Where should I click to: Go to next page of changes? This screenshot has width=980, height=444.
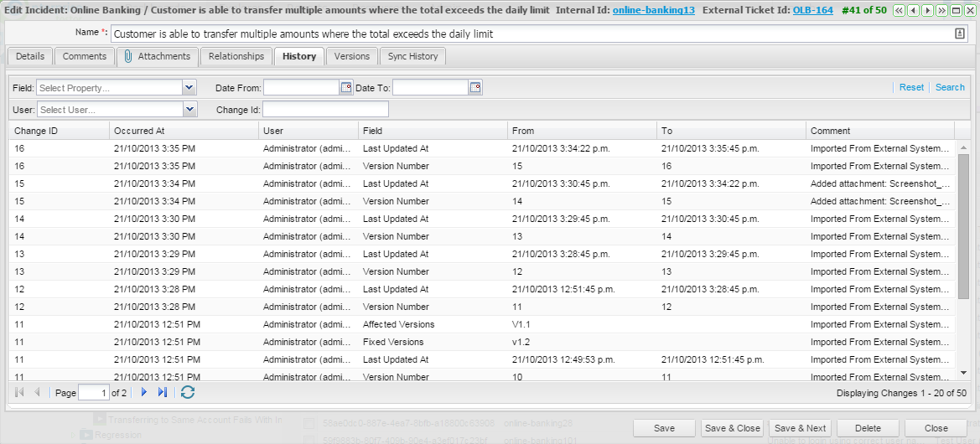tap(144, 392)
